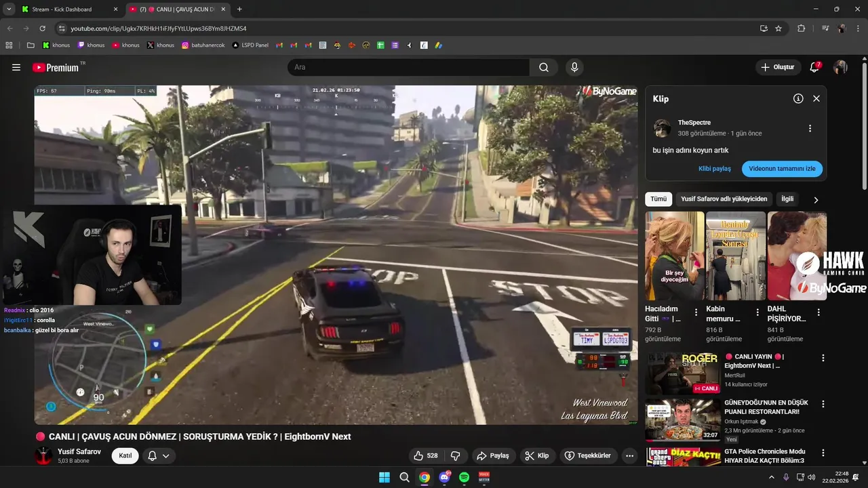Open volume control in system tray
The height and width of the screenshot is (488, 868).
click(812, 477)
